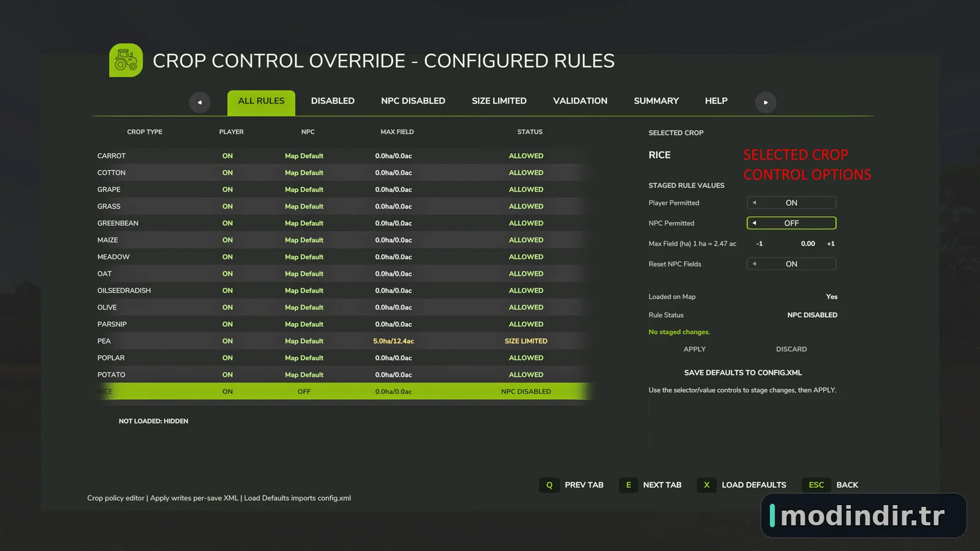
Task: Click the previous tab arrow button
Action: [x=200, y=102]
